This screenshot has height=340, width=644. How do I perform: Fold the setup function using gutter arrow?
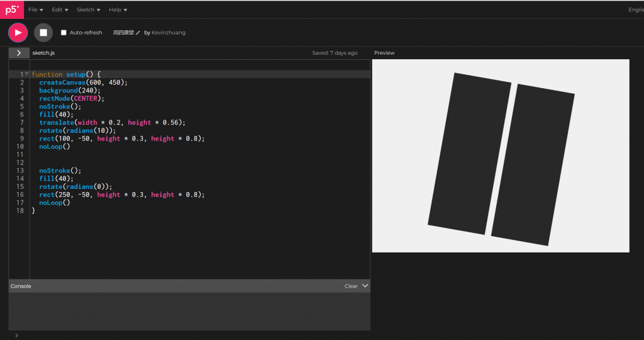tap(26, 74)
